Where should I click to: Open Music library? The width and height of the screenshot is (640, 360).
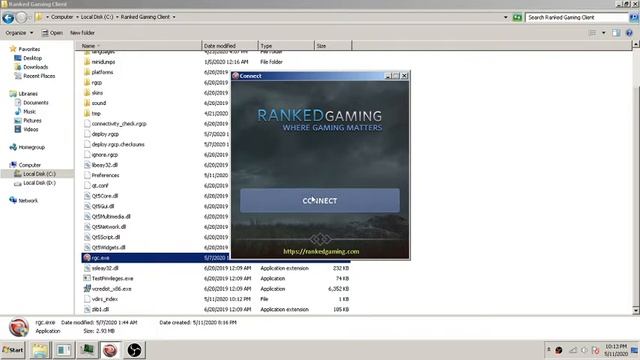[x=29, y=111]
